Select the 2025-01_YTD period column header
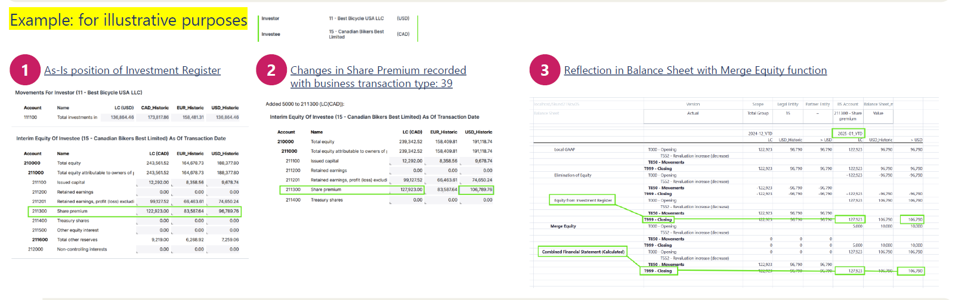The height and width of the screenshot is (300, 980). (848, 134)
